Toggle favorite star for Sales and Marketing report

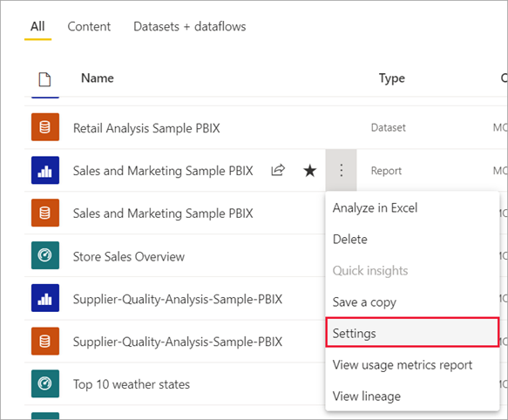pyautogui.click(x=309, y=171)
